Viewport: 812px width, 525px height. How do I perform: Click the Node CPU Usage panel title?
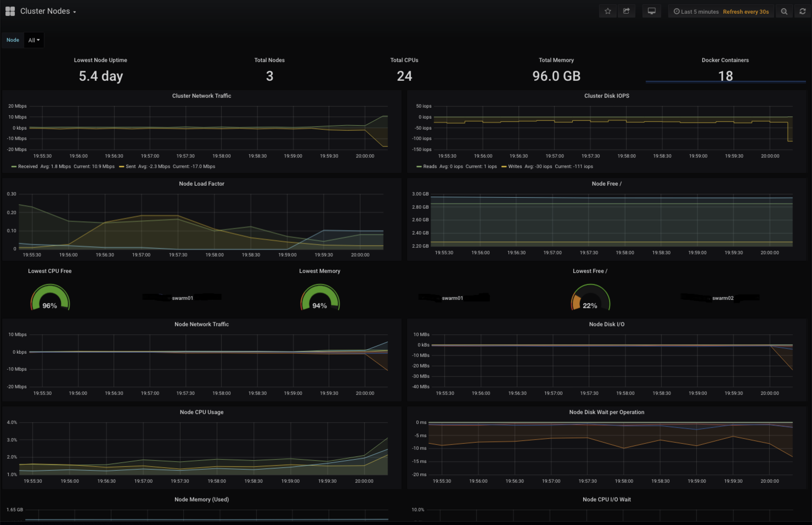pos(201,412)
